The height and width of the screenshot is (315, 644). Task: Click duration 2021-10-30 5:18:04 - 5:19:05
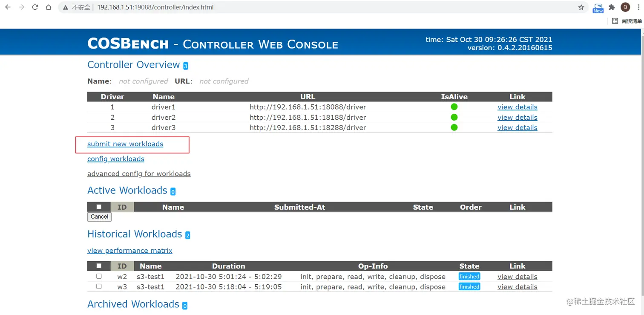[229, 287]
